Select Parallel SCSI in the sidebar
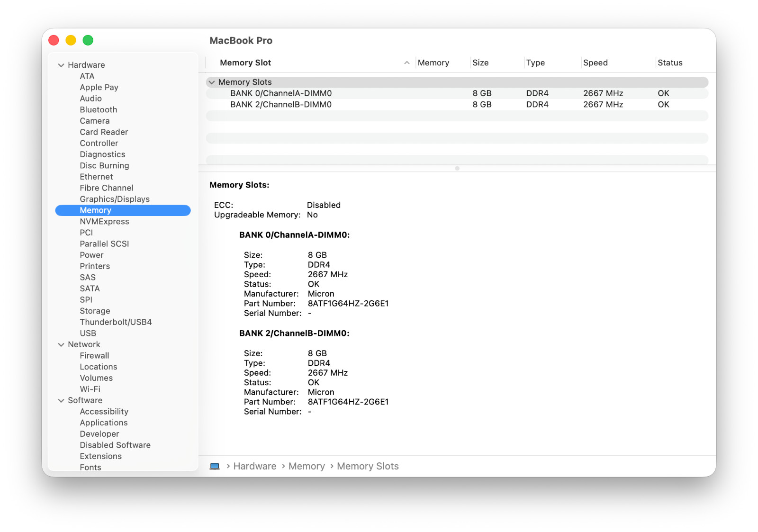 coord(104,243)
